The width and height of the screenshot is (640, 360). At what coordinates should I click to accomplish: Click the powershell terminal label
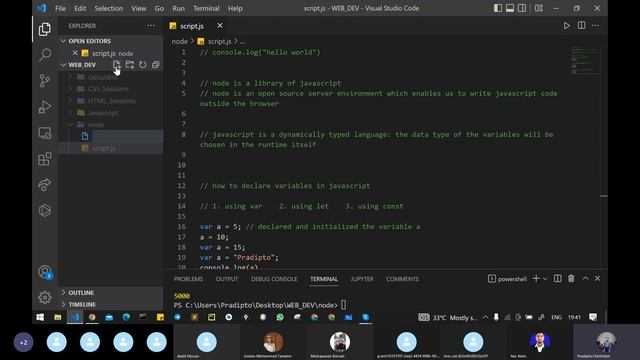tap(507, 279)
